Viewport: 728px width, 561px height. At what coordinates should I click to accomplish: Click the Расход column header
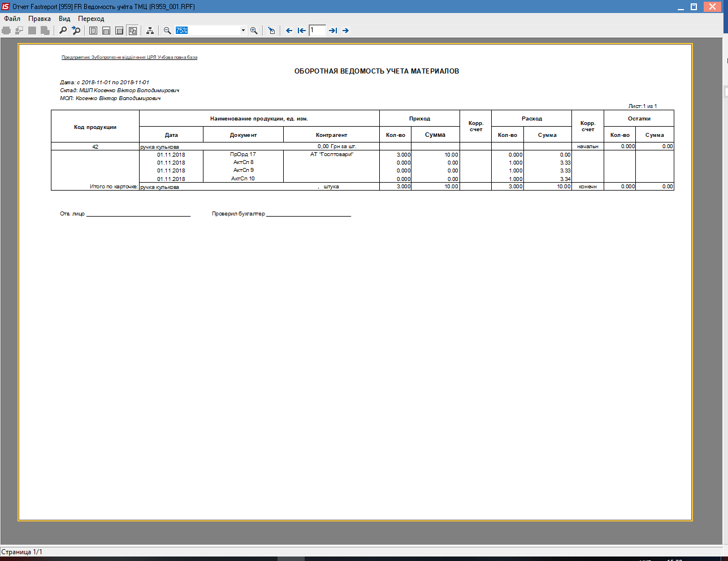pos(532,119)
